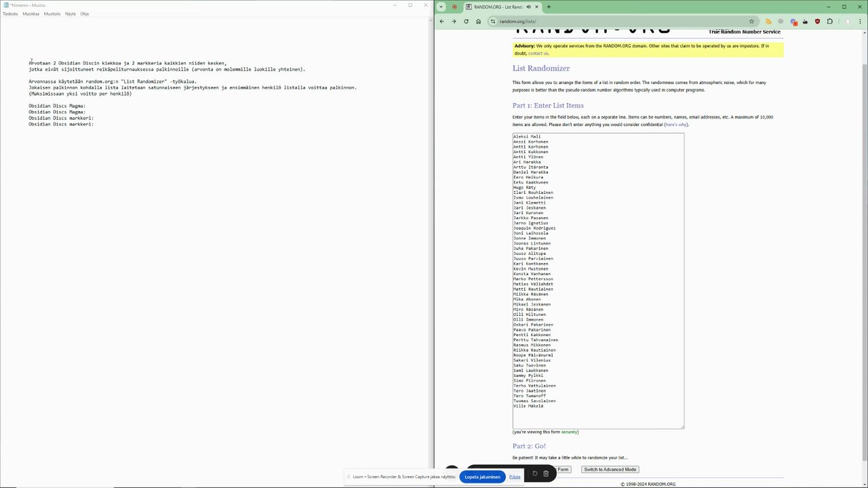Open the browser extensions puzzle icon
Screen dimensions: 868x488
coord(829,21)
